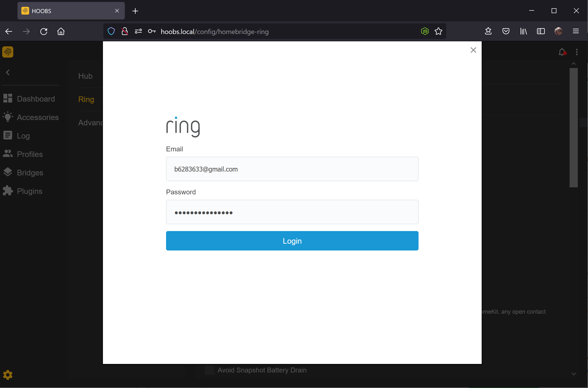Collapse the navigation sidebar with the chevron
Image resolution: width=588 pixels, height=388 pixels.
pyautogui.click(x=8, y=72)
